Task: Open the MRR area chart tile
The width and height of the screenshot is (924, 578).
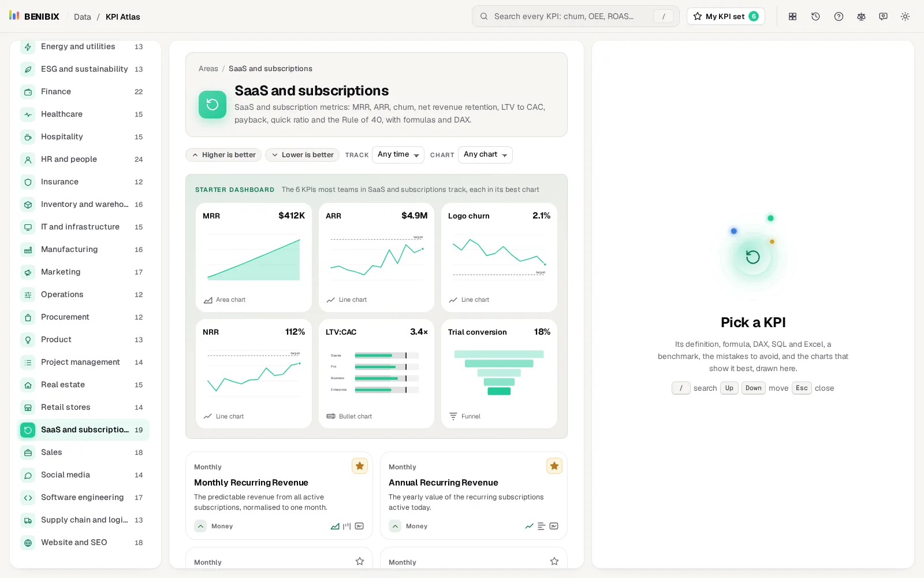Action: 254,257
